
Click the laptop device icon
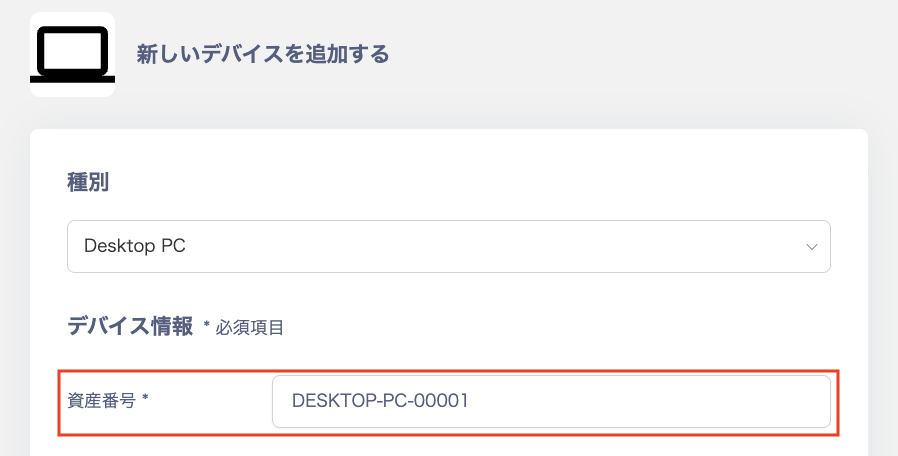[73, 55]
